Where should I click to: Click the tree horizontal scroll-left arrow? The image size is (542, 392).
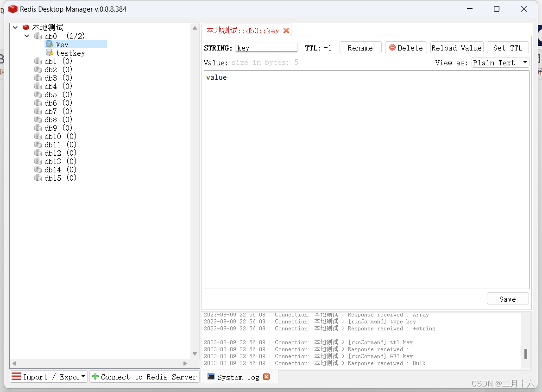tap(14, 363)
